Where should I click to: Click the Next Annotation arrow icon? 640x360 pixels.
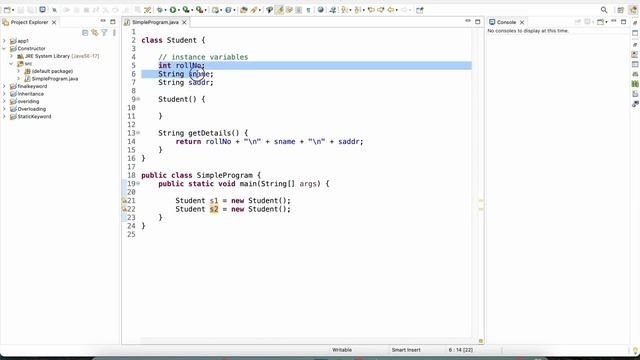pos(344,10)
